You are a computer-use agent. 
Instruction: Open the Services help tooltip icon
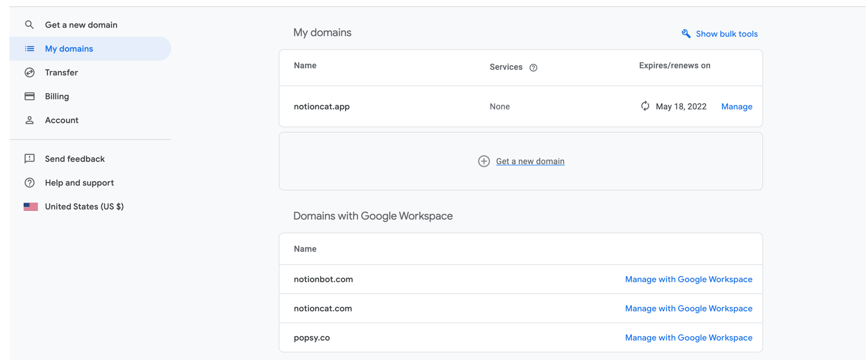[x=533, y=68]
